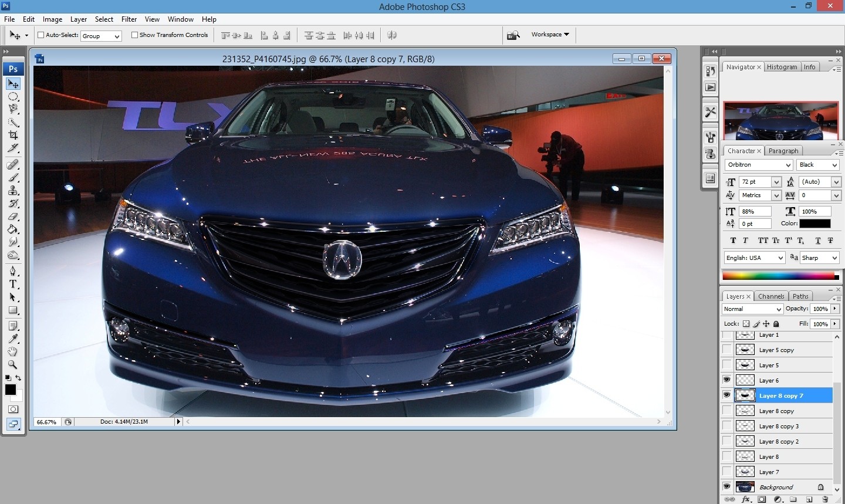Select the Zoom tool
The height and width of the screenshot is (504, 845).
pos(13,365)
